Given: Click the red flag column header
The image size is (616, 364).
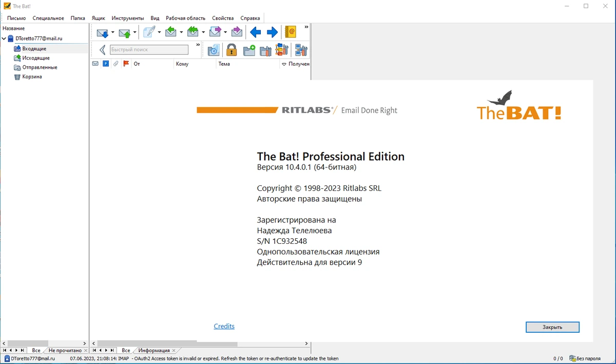Looking at the screenshot, I should point(126,64).
